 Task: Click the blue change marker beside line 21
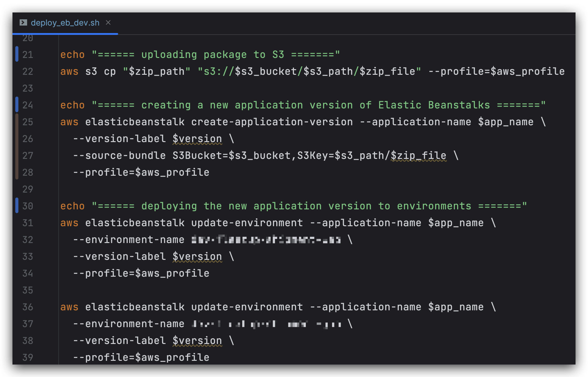(x=17, y=54)
